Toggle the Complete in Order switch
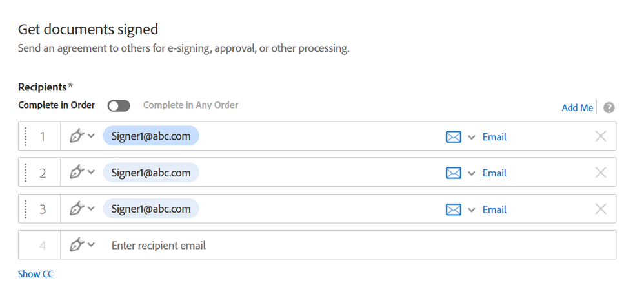Viewport: 644px width, 287px height. 119,105
